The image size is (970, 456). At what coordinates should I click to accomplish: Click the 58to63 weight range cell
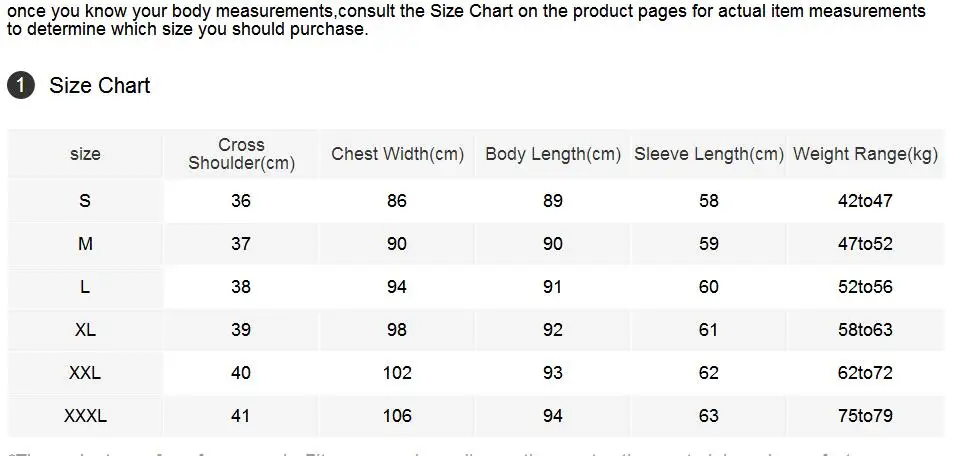click(x=865, y=330)
